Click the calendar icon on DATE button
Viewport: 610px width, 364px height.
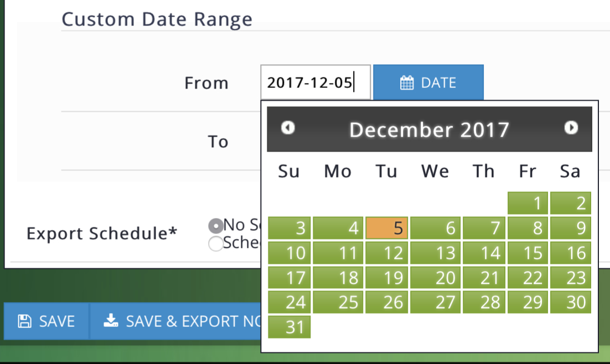click(407, 83)
